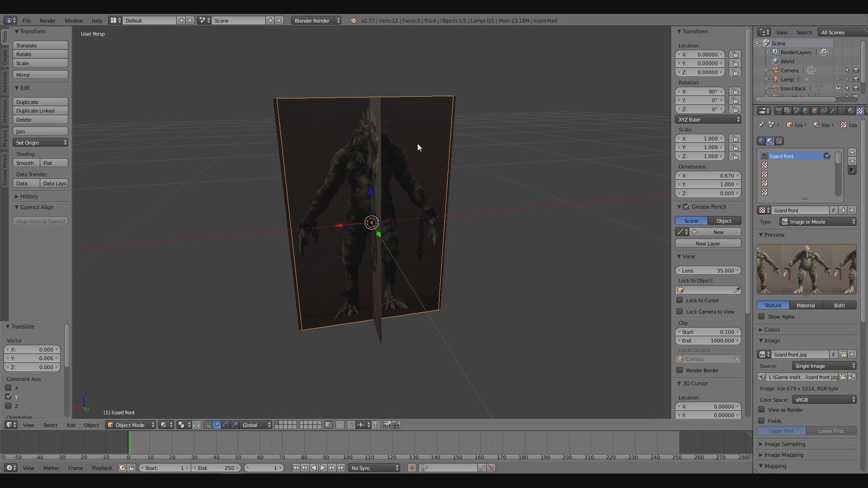The width and height of the screenshot is (868, 488).
Task: Switch preview to Material button
Action: [x=806, y=305]
